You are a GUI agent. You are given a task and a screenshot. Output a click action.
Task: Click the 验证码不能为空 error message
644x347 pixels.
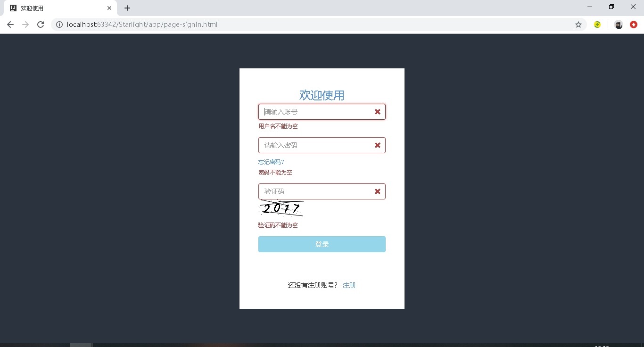coord(278,225)
